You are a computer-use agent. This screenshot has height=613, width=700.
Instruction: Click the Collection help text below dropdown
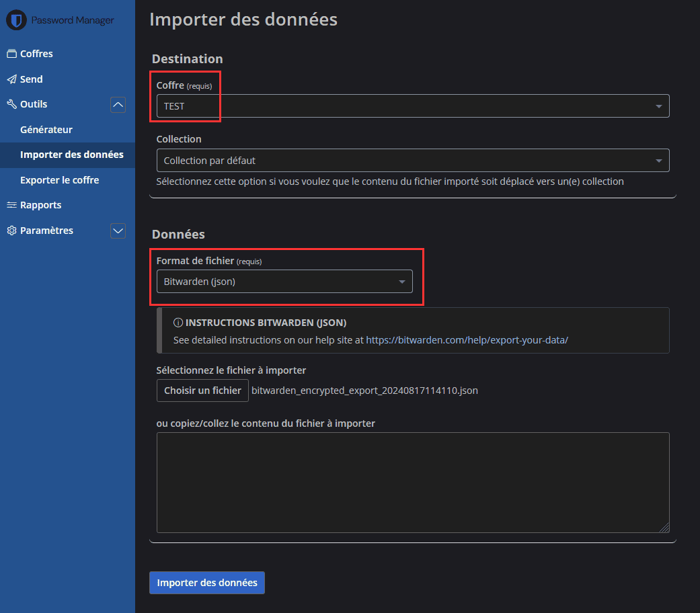(390, 181)
